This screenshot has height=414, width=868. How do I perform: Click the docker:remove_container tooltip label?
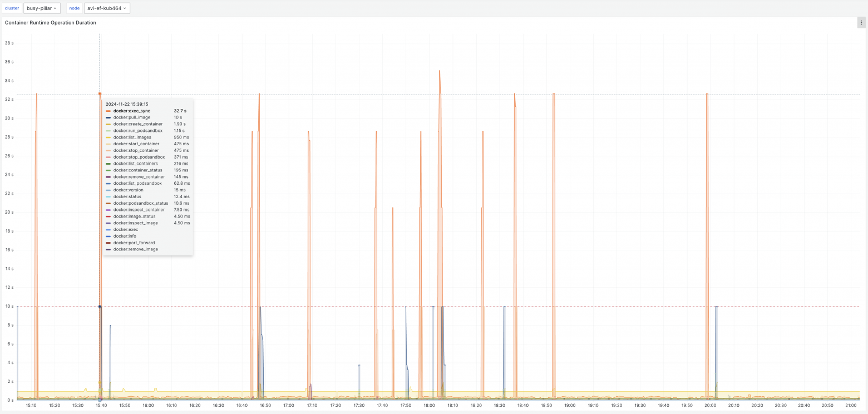139,177
